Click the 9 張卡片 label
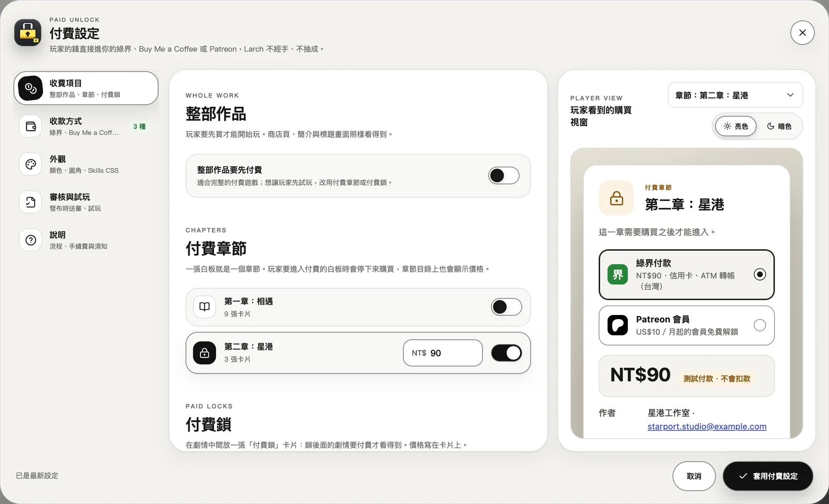Viewport: 829px width, 504px height. pyautogui.click(x=237, y=314)
